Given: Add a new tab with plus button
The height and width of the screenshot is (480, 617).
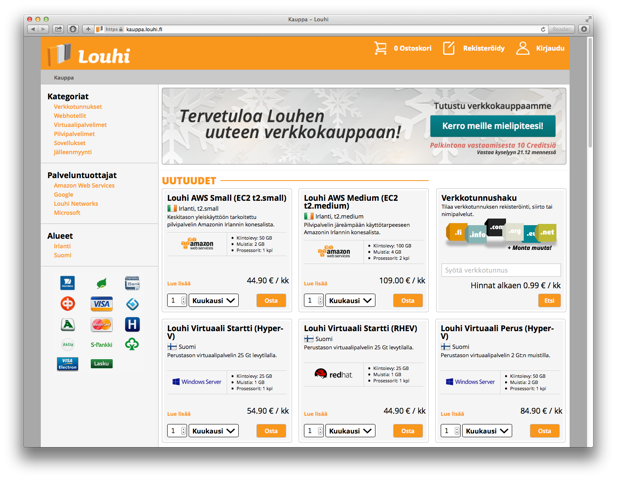Looking at the screenshot, I should click(88, 29).
